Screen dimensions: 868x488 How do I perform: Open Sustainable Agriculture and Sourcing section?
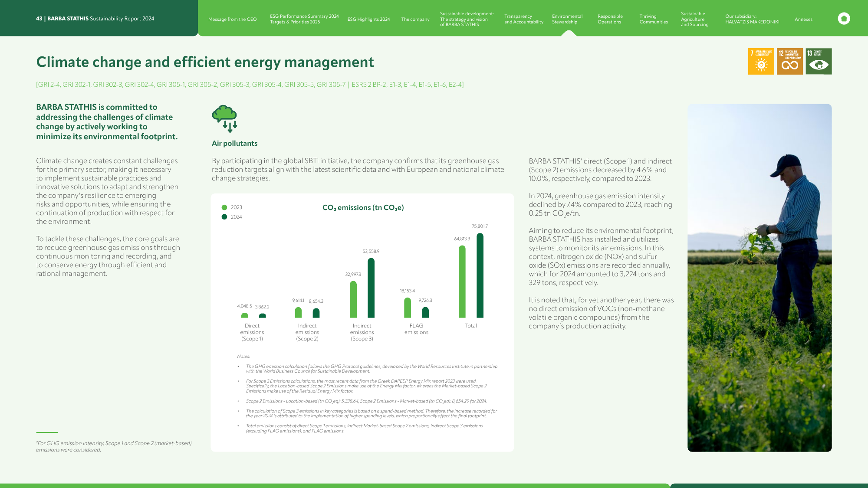tap(694, 19)
